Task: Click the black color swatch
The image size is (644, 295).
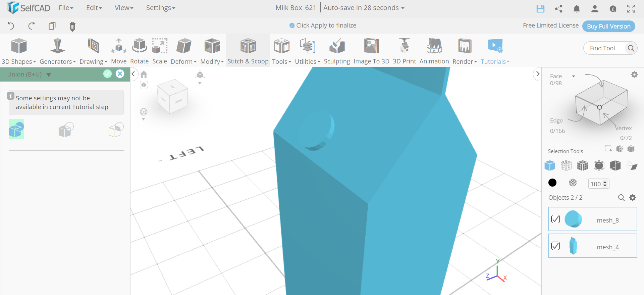Action: tap(552, 183)
